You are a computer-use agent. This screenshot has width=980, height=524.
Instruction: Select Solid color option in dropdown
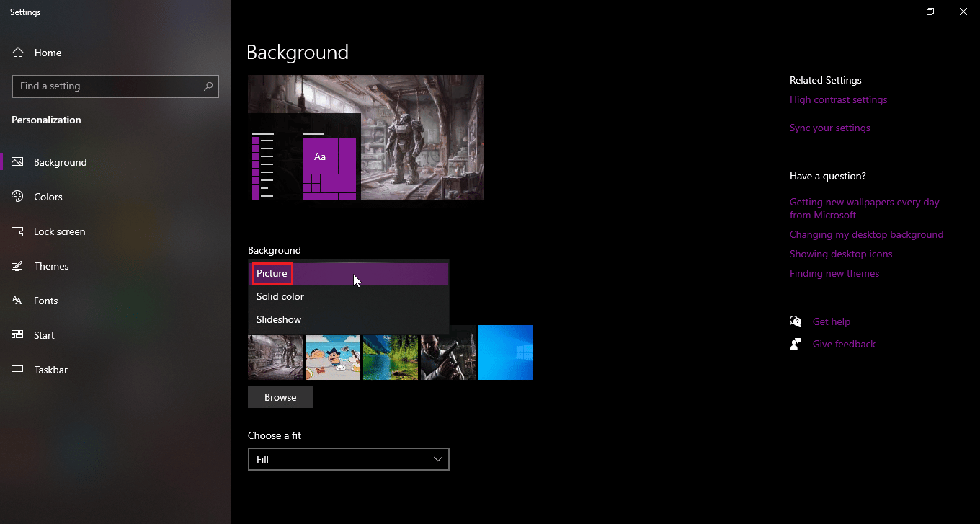[x=280, y=297]
